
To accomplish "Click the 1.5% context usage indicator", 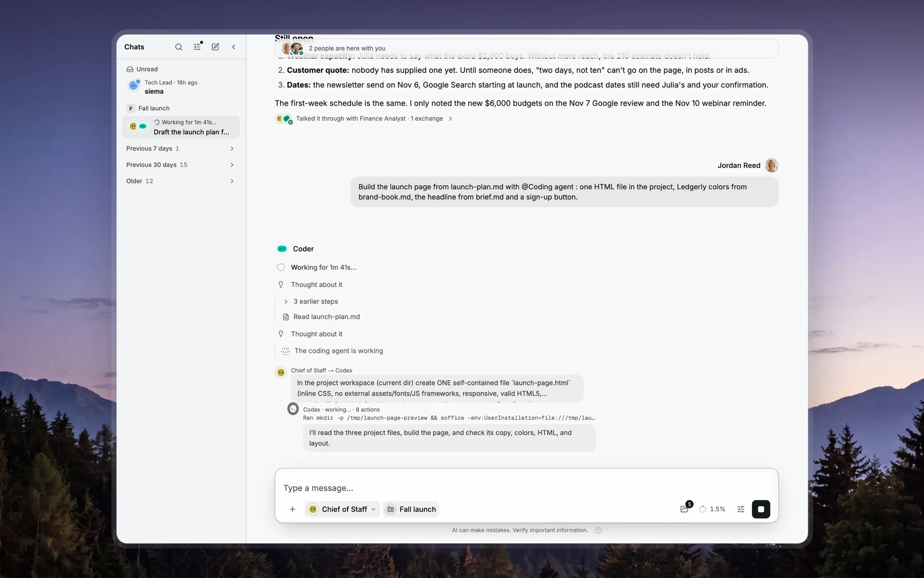I will tap(713, 509).
